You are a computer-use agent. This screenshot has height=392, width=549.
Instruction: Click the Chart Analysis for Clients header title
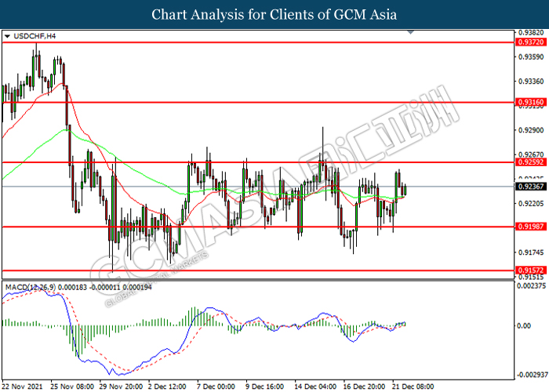point(274,15)
